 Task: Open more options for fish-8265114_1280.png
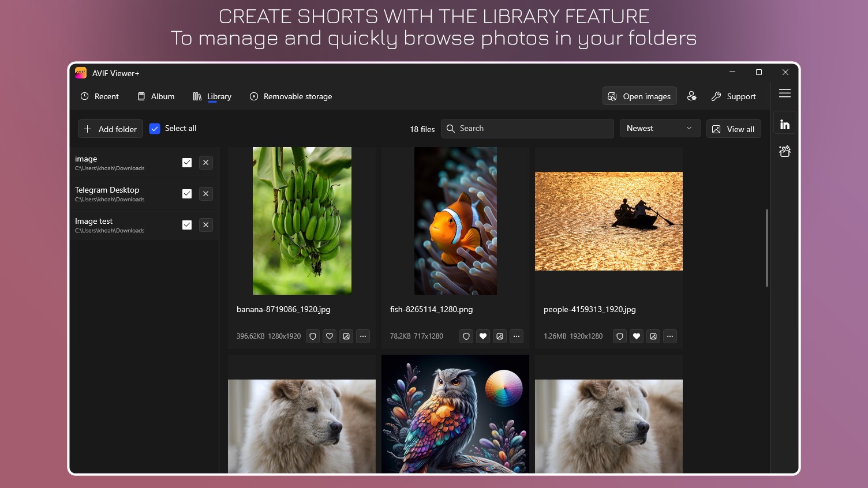click(517, 336)
